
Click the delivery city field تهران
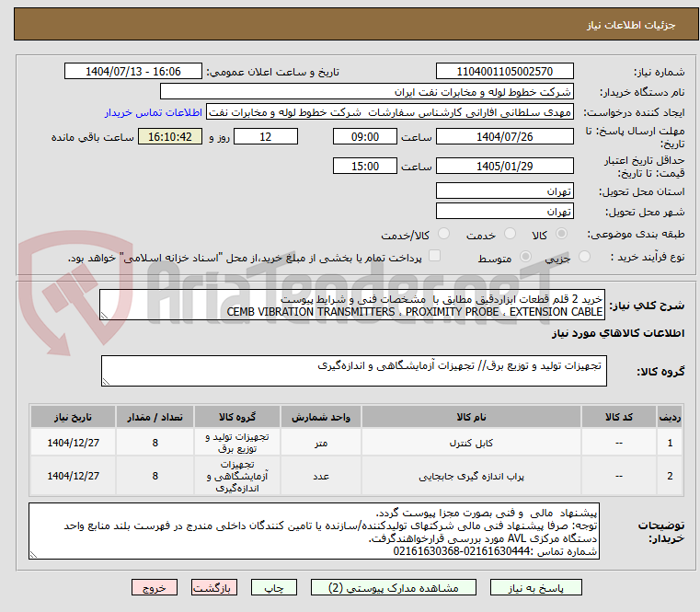(x=504, y=211)
